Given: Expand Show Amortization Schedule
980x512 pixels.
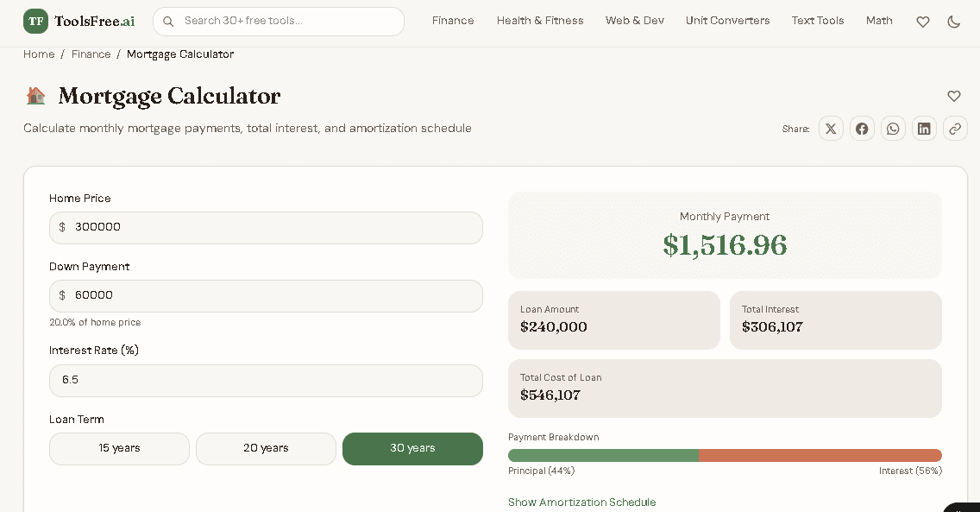Looking at the screenshot, I should (581, 503).
